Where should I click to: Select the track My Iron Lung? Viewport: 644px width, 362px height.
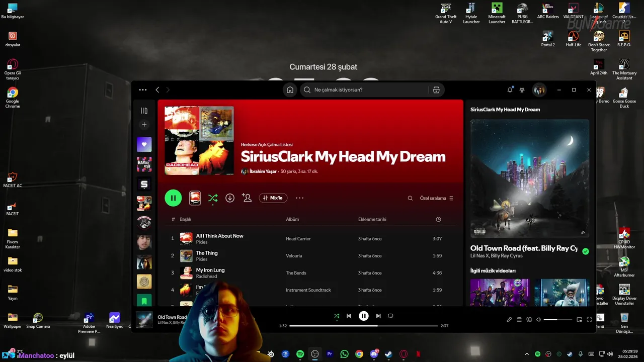pos(210,270)
